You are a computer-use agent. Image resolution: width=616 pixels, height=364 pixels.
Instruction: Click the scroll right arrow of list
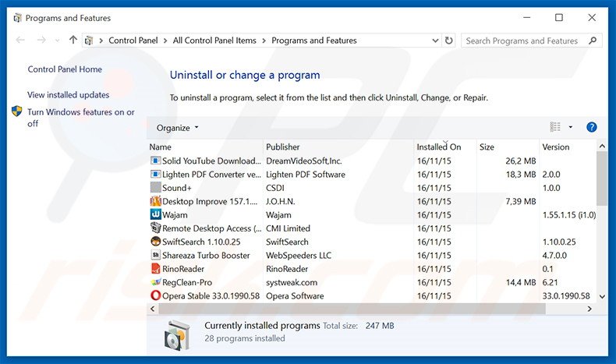point(589,309)
